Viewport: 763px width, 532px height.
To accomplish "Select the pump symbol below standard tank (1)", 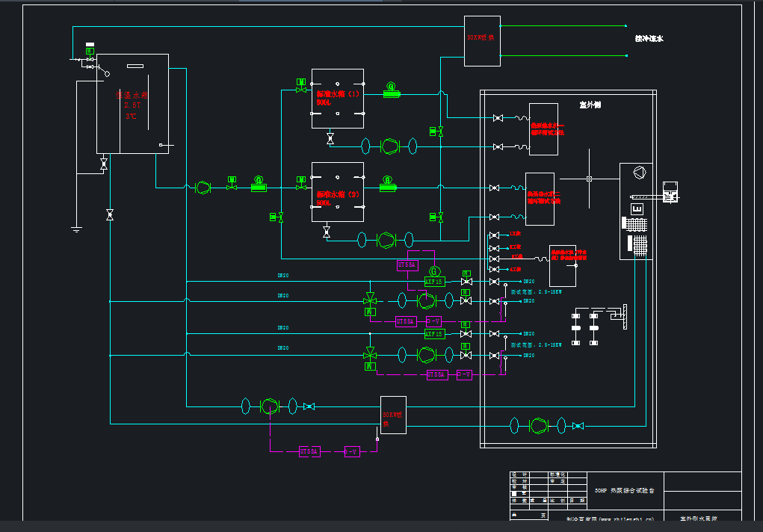I will click(x=390, y=146).
